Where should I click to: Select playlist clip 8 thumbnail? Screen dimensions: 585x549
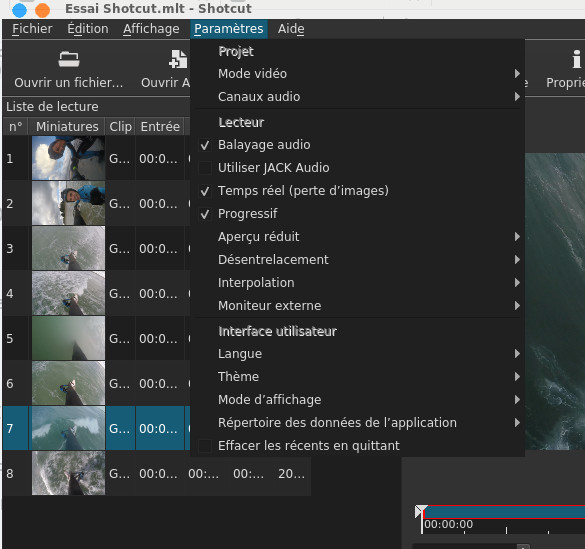pyautogui.click(x=68, y=473)
